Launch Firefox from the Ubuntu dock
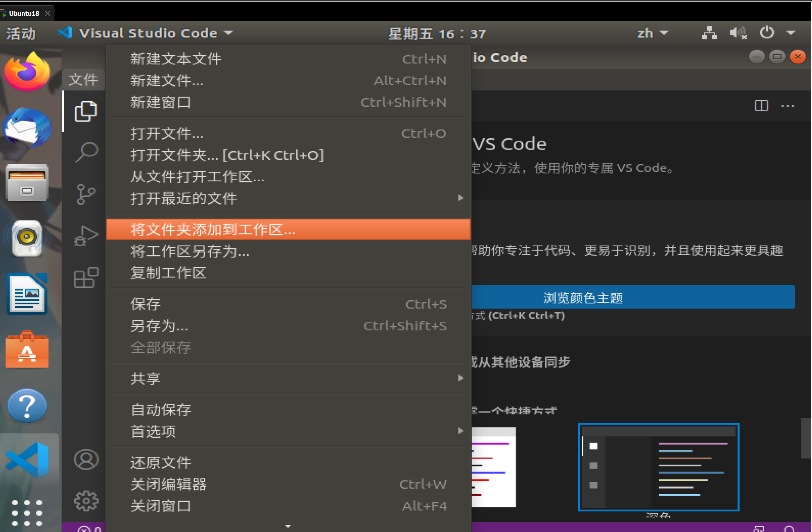 [27, 72]
